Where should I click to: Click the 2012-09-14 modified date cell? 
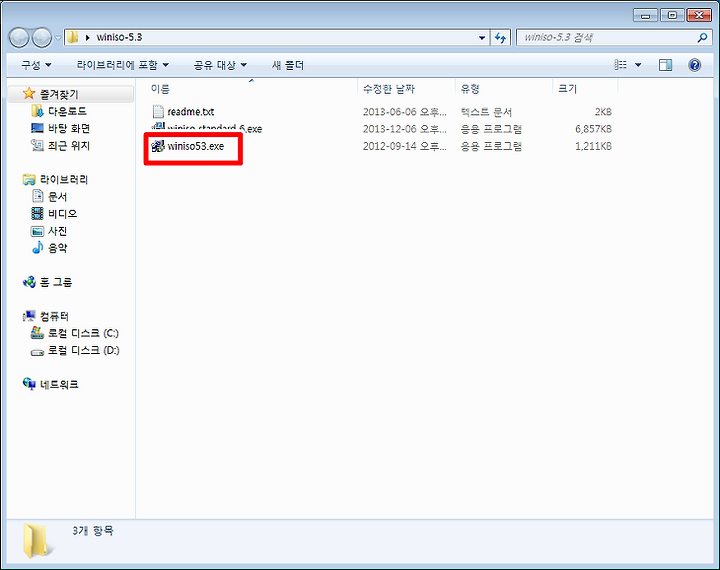(x=405, y=146)
